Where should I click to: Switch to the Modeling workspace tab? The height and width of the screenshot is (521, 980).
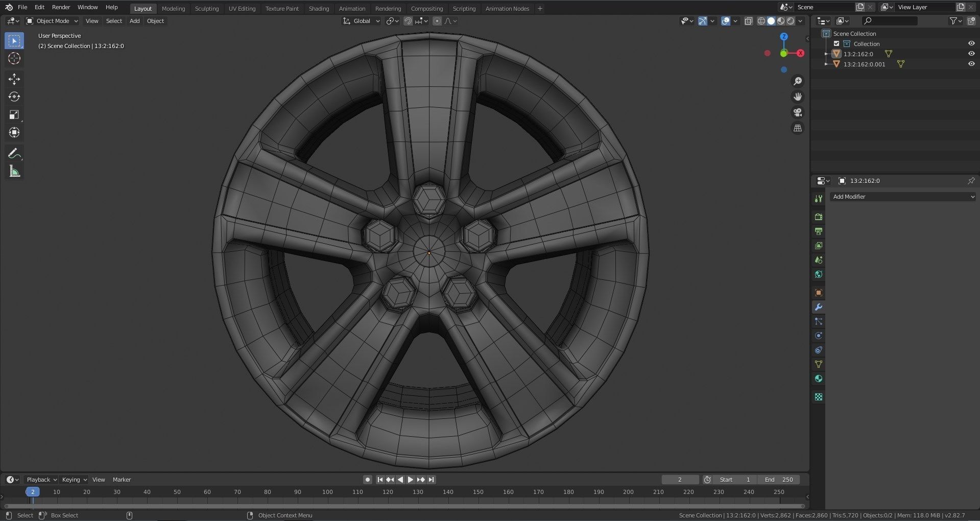[x=173, y=9]
